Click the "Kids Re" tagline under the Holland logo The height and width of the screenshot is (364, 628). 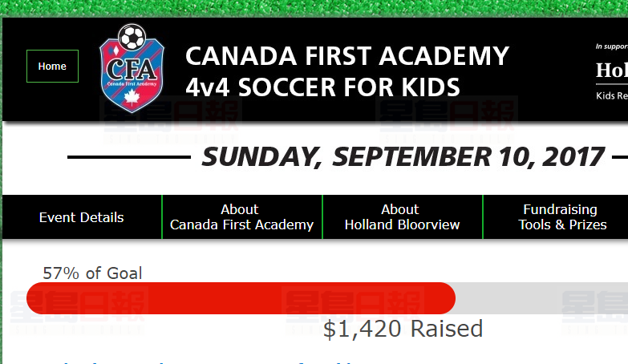coord(611,95)
